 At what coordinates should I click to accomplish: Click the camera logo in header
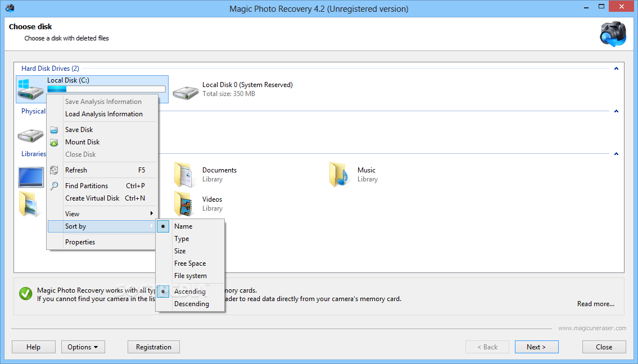point(613,34)
